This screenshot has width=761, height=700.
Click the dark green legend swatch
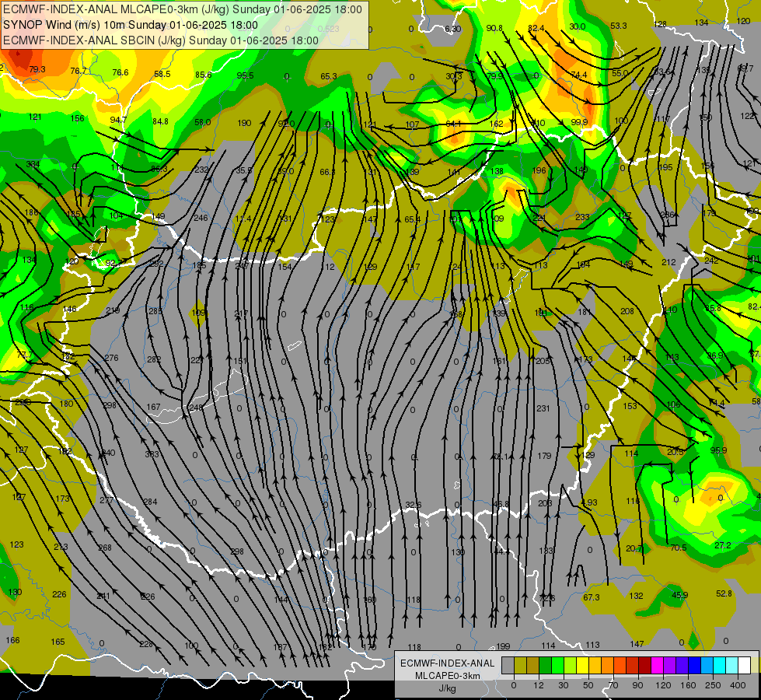pyautogui.click(x=546, y=665)
